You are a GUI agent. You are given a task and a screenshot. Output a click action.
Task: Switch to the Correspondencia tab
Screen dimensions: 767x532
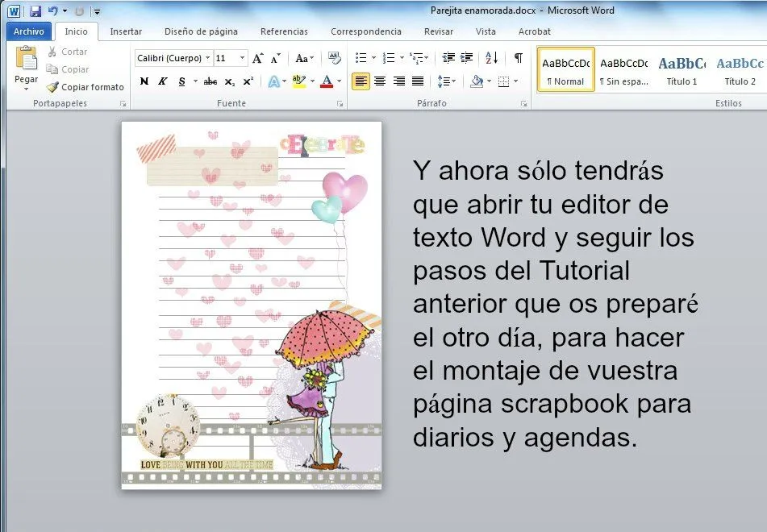(366, 31)
